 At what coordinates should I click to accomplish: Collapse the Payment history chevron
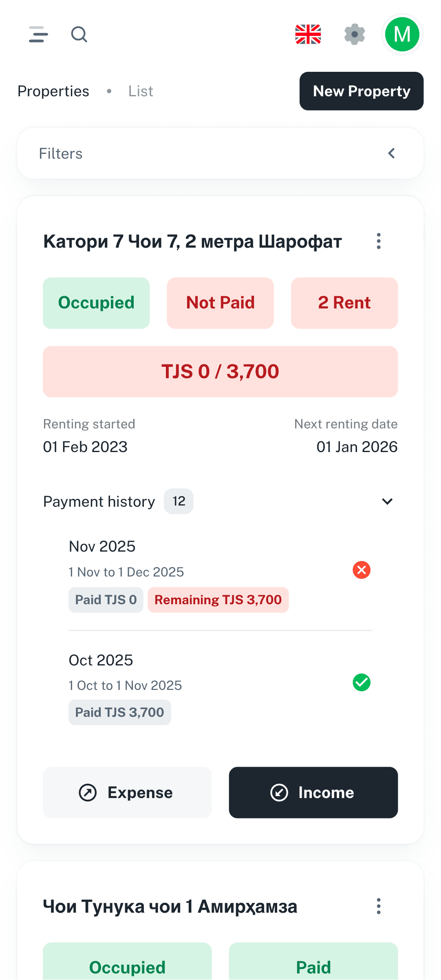387,501
